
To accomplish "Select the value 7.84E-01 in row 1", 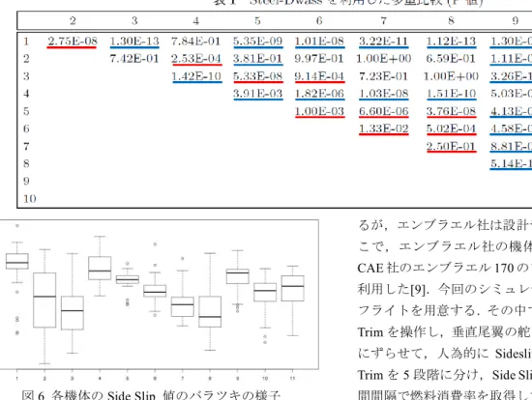I will click(x=196, y=41).
